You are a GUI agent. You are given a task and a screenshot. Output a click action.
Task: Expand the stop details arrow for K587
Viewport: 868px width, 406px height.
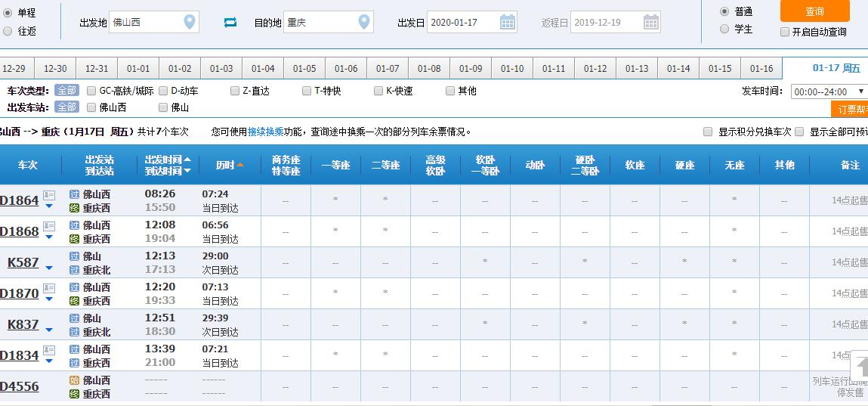tap(49, 267)
